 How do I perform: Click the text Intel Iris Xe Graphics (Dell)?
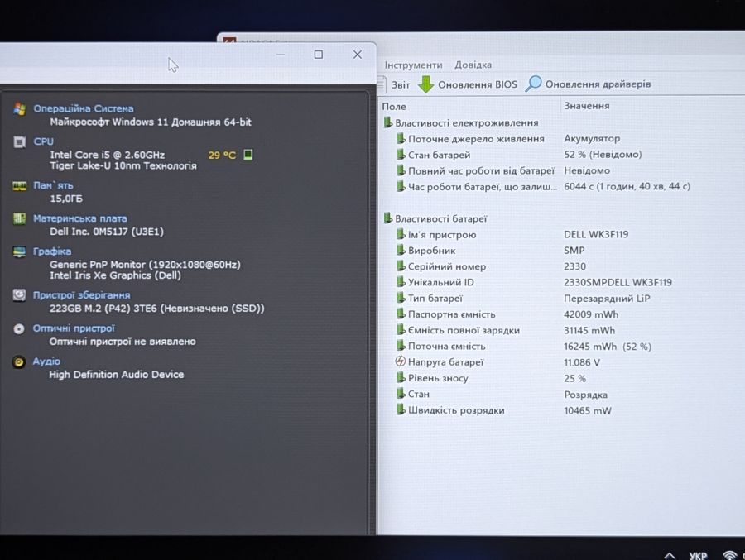pos(115,275)
